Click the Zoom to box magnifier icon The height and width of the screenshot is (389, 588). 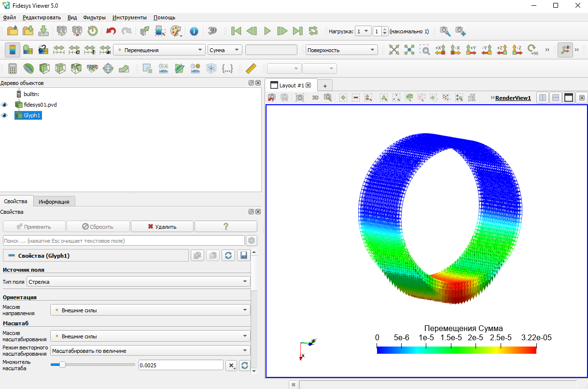click(x=424, y=50)
